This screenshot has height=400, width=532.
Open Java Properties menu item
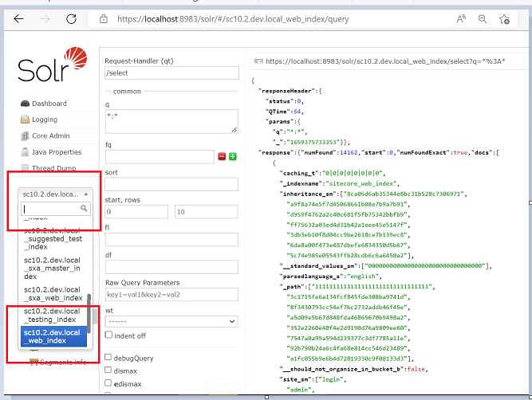click(x=57, y=152)
